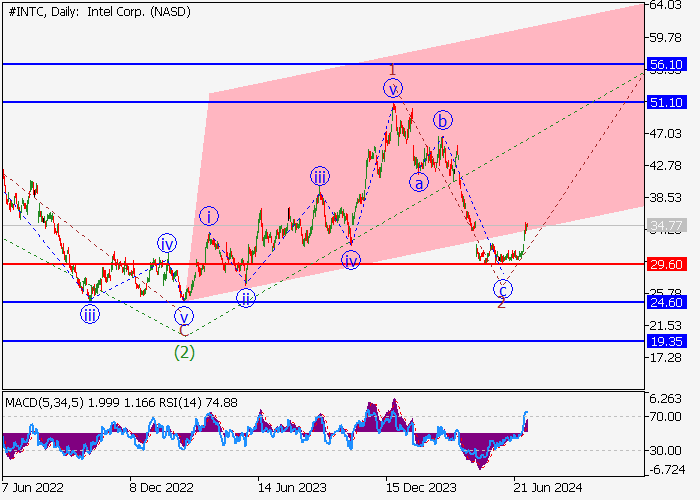
Task: Select the 17.28 price axis value
Action: tap(666, 358)
